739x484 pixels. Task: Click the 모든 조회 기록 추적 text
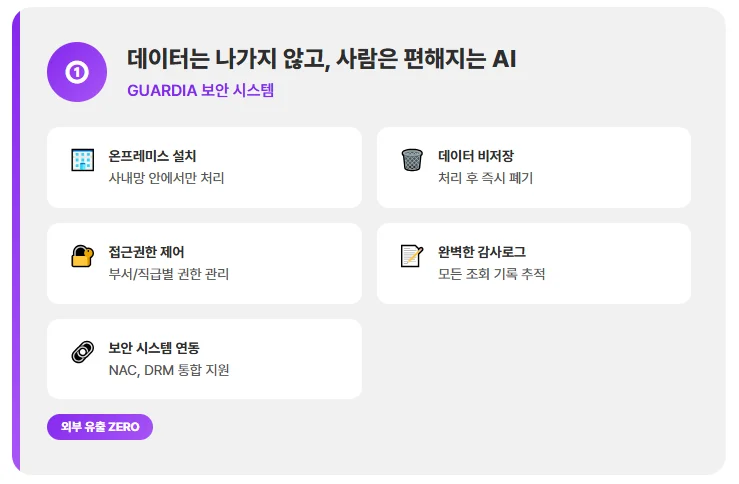tap(492, 274)
